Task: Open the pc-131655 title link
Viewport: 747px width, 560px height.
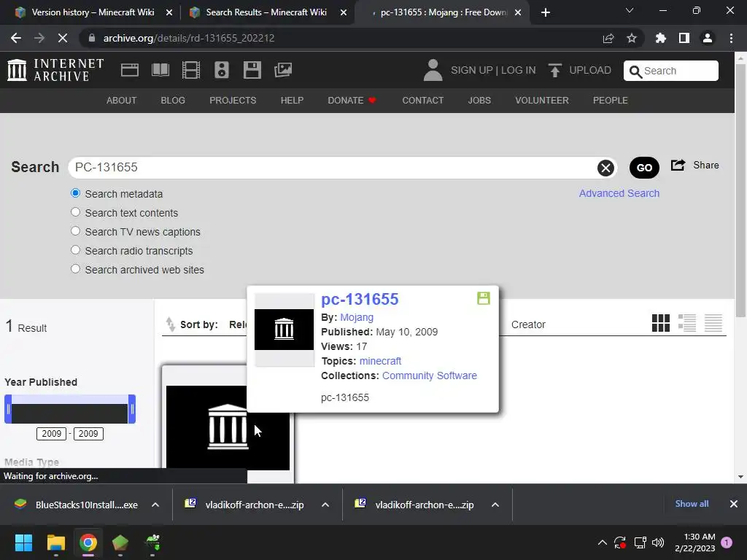Action: tap(360, 299)
